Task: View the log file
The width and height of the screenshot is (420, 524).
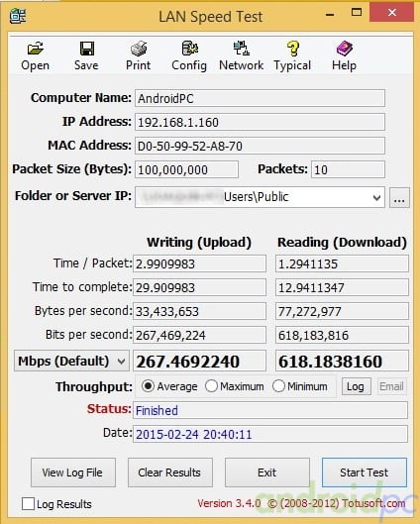Action: pos(73,472)
